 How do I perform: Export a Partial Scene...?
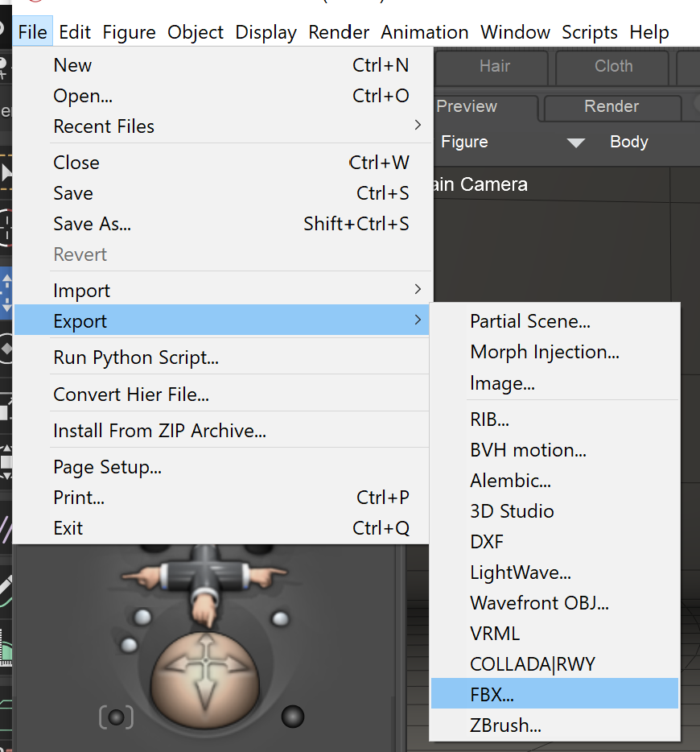[555, 321]
